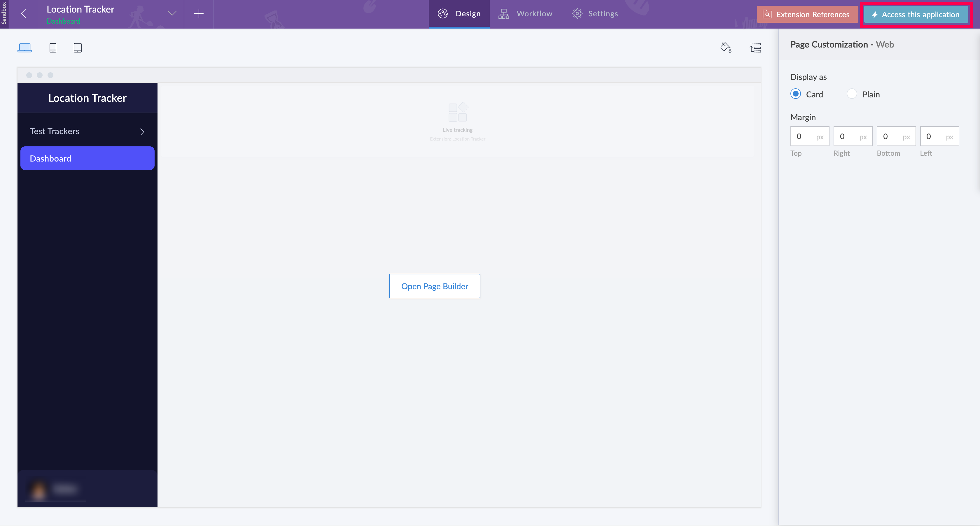This screenshot has height=526, width=980.
Task: Switch to the Design tab
Action: pyautogui.click(x=459, y=14)
